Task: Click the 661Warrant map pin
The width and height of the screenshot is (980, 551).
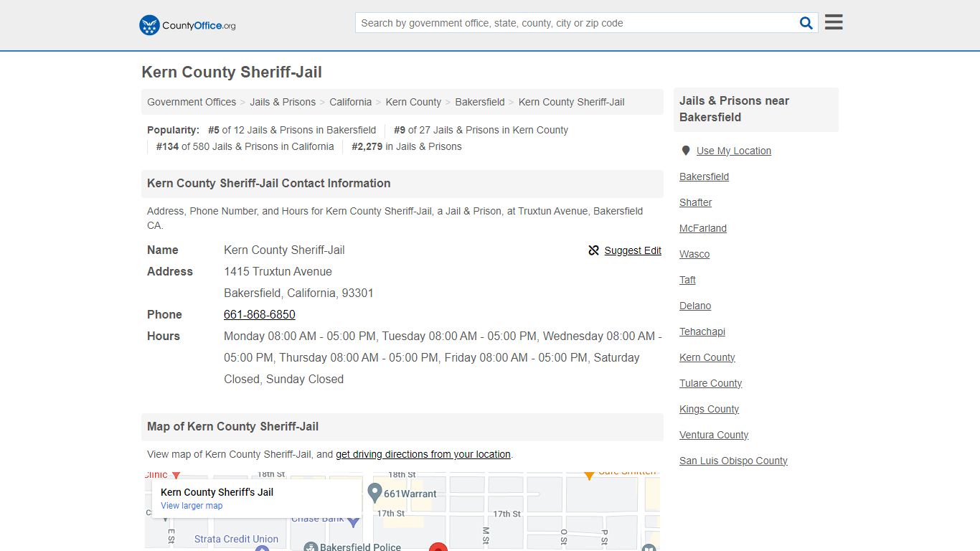Action: click(x=374, y=492)
